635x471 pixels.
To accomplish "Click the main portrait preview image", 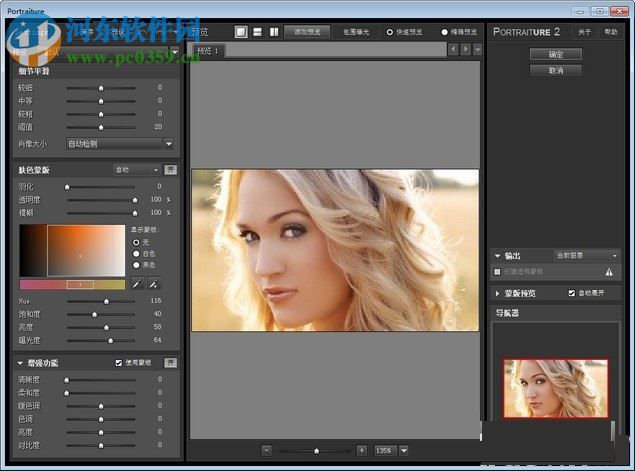I will click(x=335, y=250).
